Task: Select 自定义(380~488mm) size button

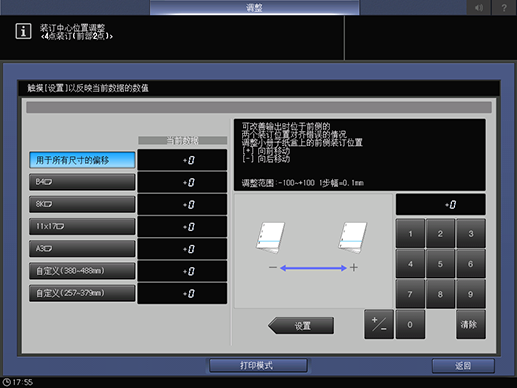Action: click(x=82, y=271)
